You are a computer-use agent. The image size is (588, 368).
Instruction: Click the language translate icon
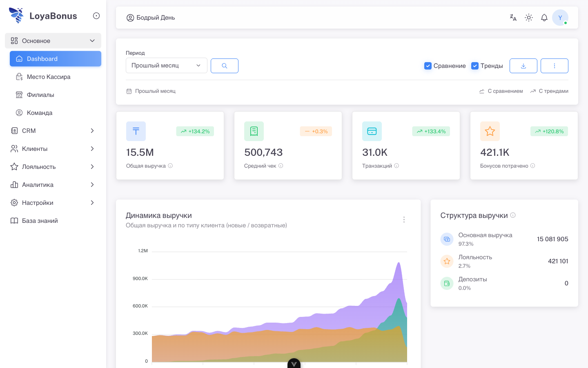(513, 18)
